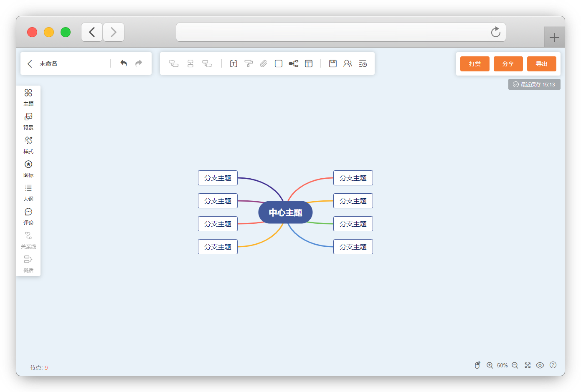Zoom out with the magnifier minus

[515, 365]
